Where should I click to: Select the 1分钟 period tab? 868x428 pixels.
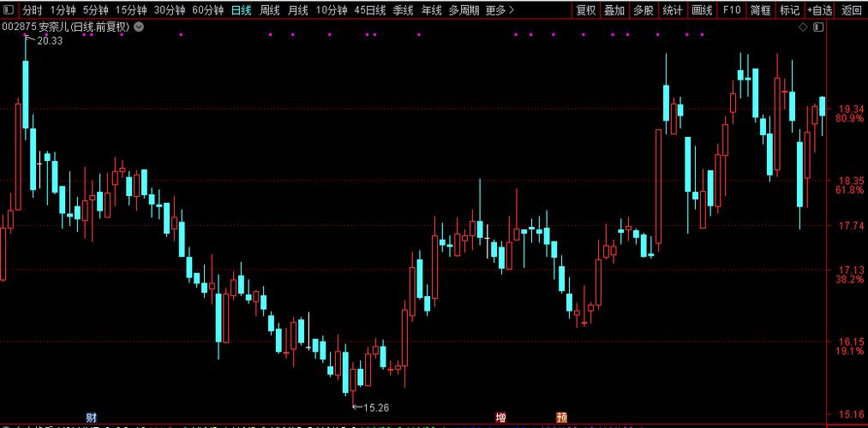click(62, 10)
